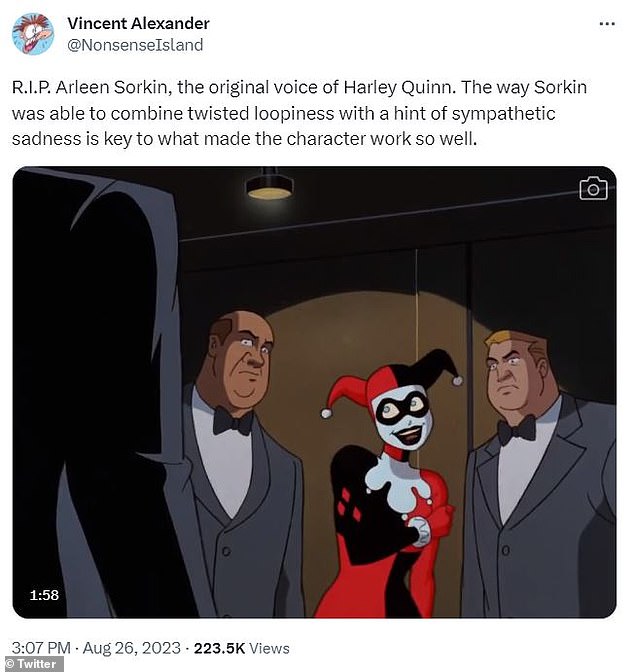634x672 pixels.
Task: Click the blond bodyguard on the right
Action: pyautogui.click(x=538, y=471)
